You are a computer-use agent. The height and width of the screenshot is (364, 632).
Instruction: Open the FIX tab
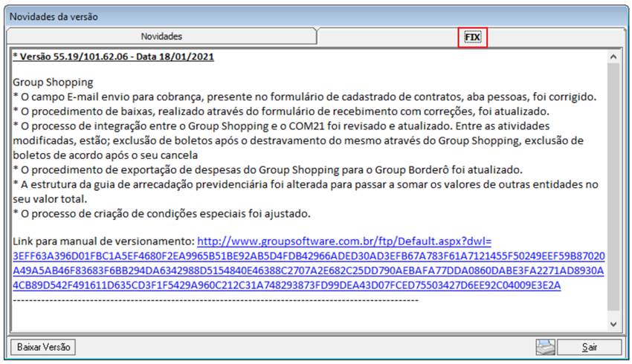(472, 37)
